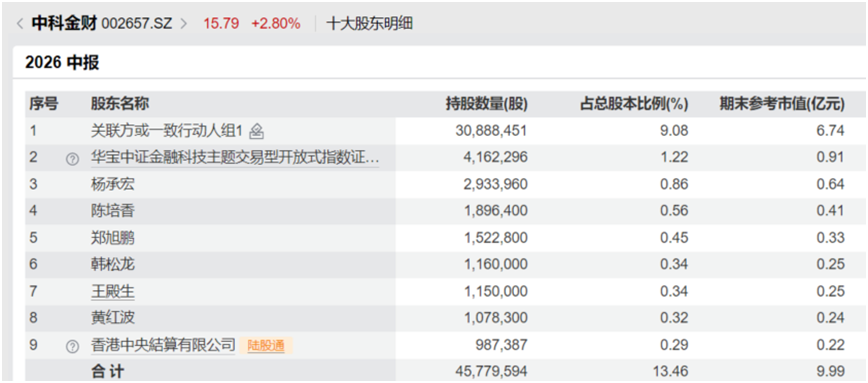Click market value 0.33
The image size is (868, 383).
click(830, 237)
